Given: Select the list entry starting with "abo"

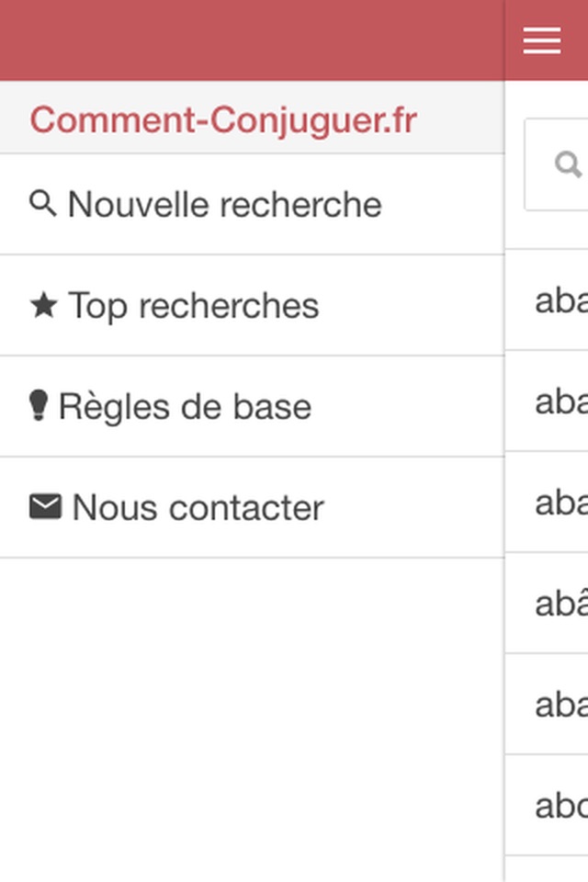Looking at the screenshot, I should point(547,806).
